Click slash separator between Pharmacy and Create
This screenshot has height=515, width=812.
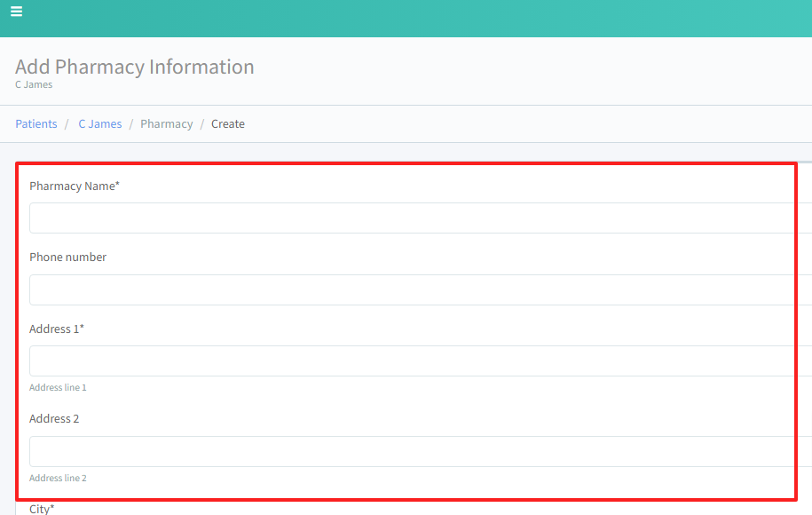(202, 124)
